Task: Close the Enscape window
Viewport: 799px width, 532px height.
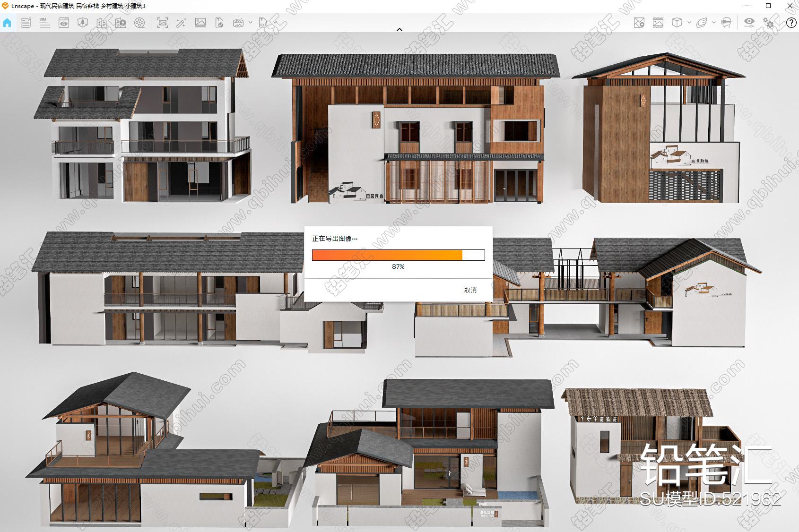Action: tap(790, 6)
